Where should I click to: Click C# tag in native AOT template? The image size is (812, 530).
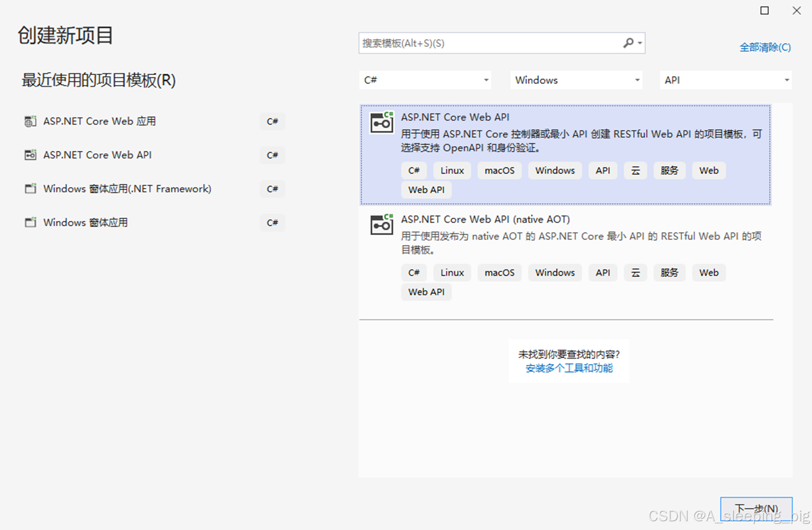(x=414, y=273)
